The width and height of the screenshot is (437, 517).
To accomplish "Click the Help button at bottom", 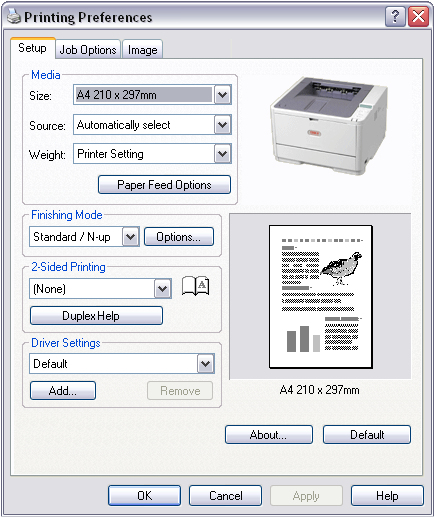I will [x=387, y=496].
